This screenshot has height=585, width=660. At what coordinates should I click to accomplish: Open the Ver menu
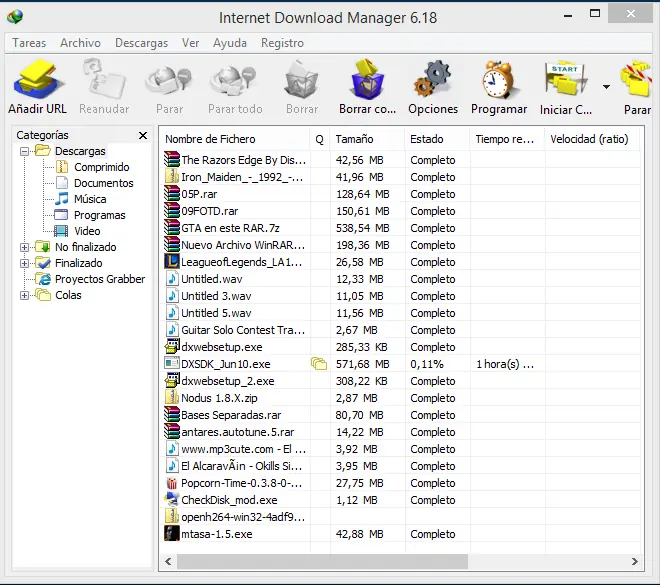(190, 43)
